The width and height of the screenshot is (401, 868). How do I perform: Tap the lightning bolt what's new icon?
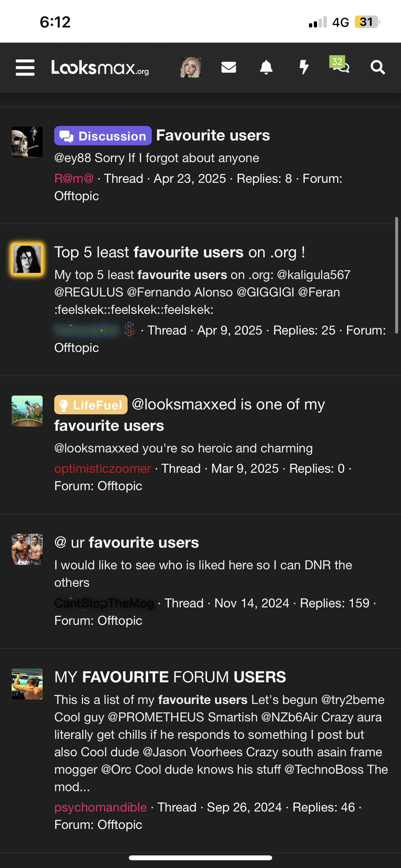[x=304, y=67]
